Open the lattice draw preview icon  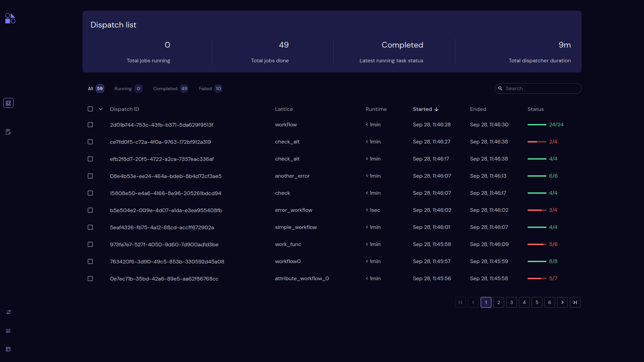click(x=8, y=132)
